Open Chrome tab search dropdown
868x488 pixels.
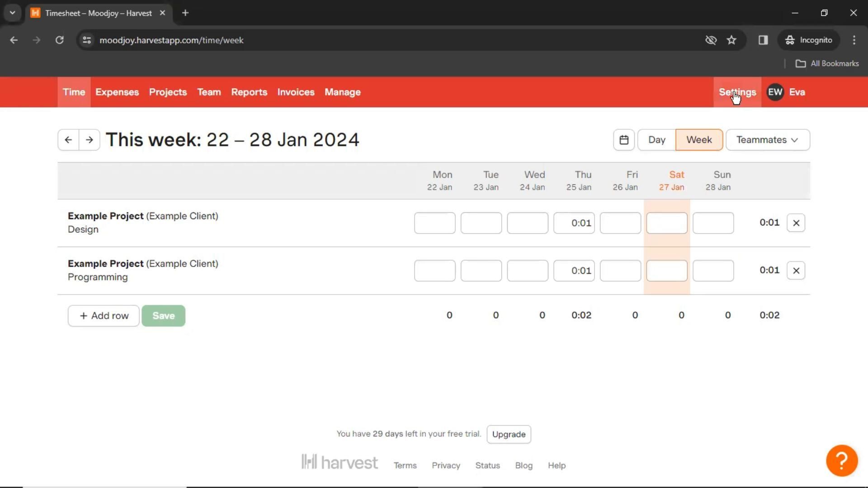[13, 13]
